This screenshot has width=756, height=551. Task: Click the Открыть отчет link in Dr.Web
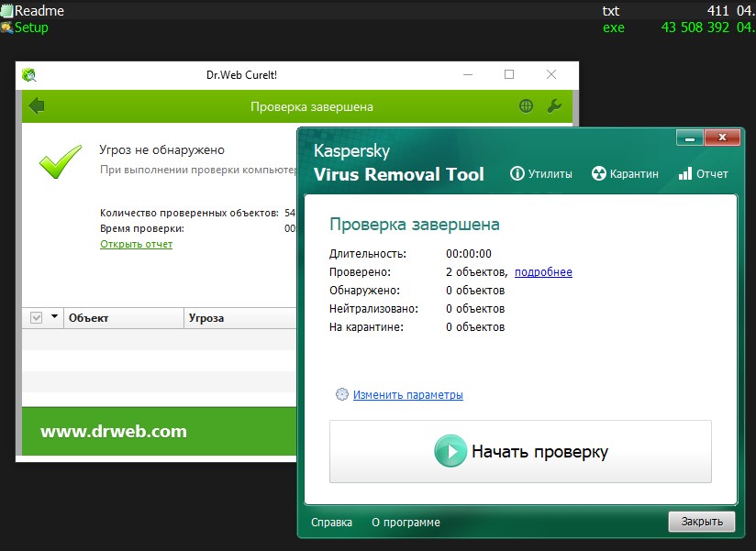tap(137, 244)
